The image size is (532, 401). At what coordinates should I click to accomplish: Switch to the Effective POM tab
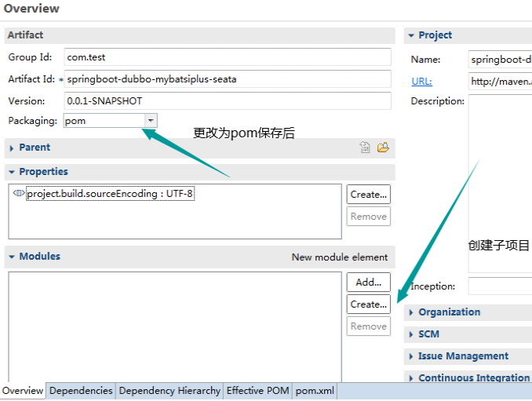(x=257, y=391)
